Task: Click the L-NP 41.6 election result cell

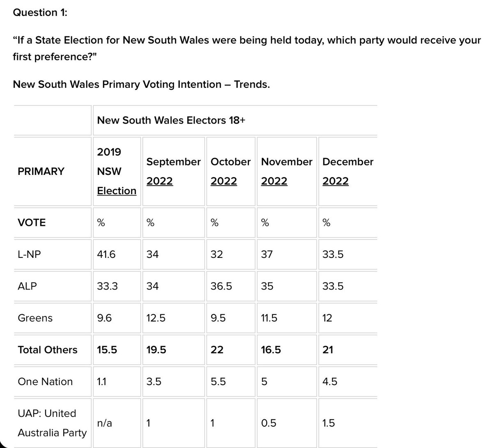Action: [x=106, y=255]
